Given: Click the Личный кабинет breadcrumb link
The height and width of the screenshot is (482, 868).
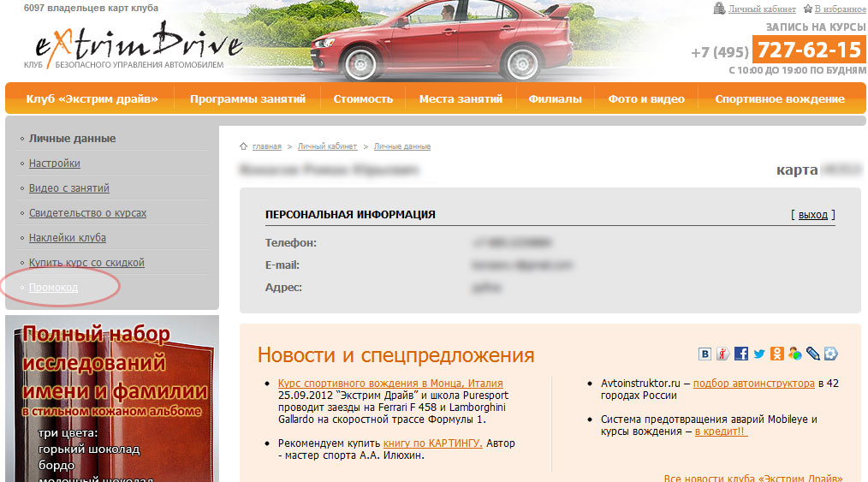Looking at the screenshot, I should 327,146.
